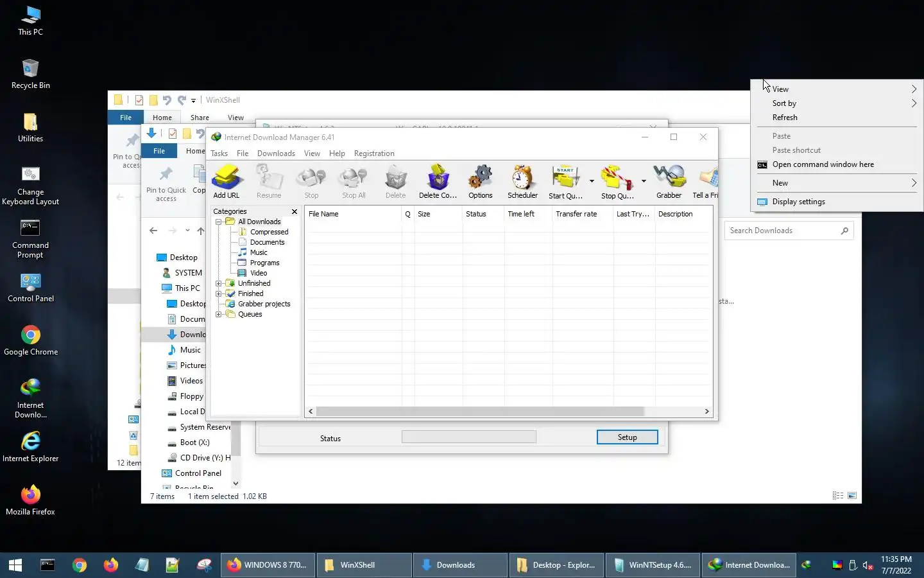Open Stop Queue dropdown arrow
The height and width of the screenshot is (578, 924).
(644, 181)
